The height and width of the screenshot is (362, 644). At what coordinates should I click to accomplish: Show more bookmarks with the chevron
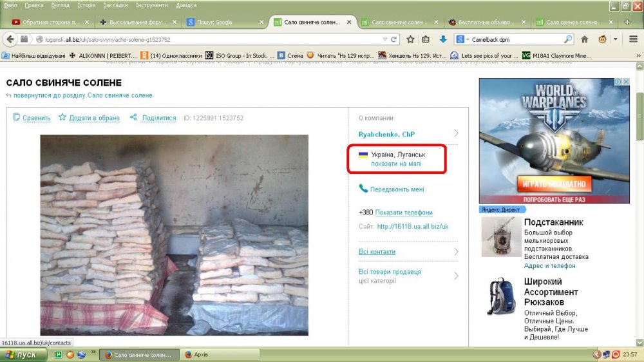coord(638,55)
